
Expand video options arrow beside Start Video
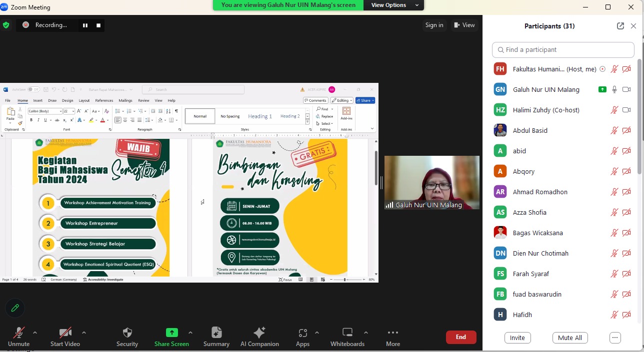(x=83, y=333)
